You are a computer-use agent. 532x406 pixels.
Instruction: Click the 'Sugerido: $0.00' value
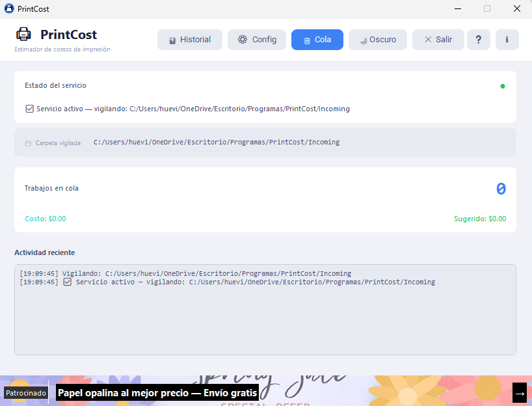tap(480, 219)
